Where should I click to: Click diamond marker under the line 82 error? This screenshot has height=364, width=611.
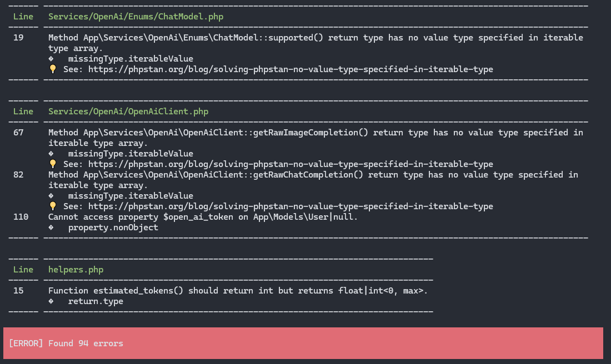(x=51, y=196)
